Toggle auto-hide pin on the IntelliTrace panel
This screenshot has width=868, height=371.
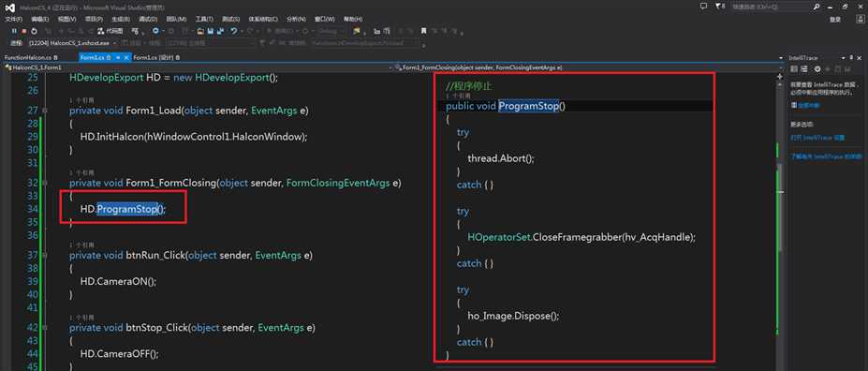[x=851, y=57]
